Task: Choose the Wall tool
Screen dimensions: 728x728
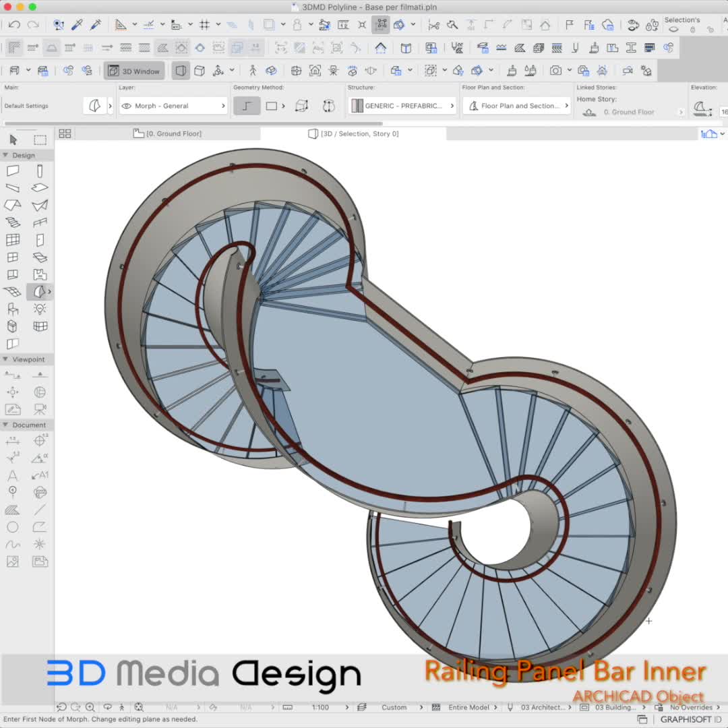Action: (x=13, y=171)
